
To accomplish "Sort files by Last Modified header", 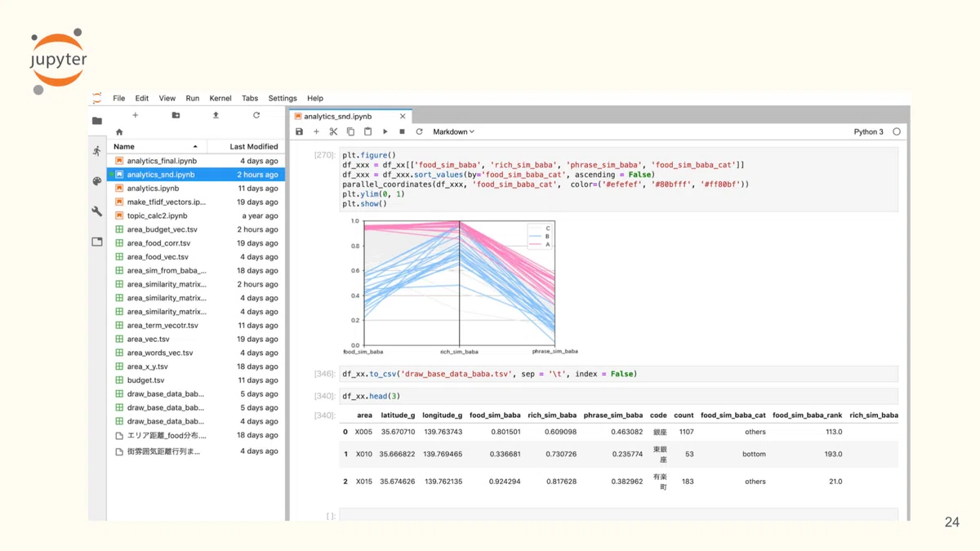I will [x=245, y=146].
